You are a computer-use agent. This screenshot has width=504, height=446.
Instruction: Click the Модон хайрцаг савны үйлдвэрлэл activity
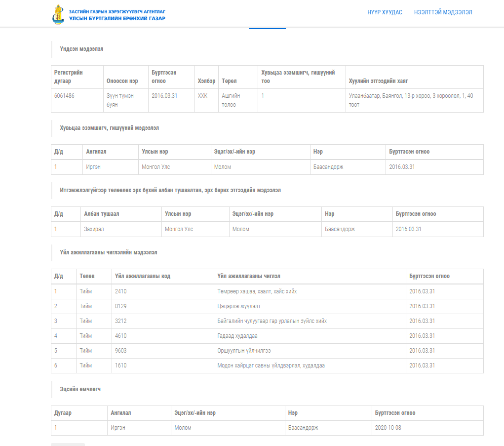pyautogui.click(x=271, y=365)
